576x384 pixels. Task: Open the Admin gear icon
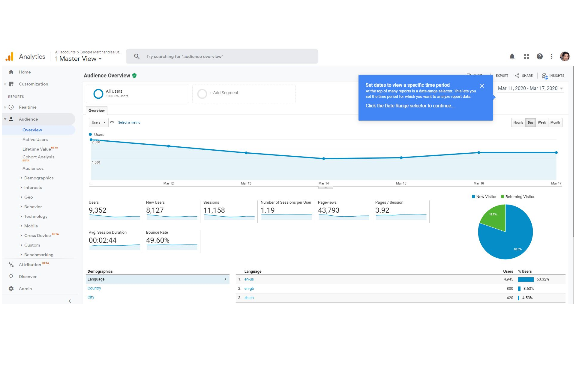click(x=11, y=289)
